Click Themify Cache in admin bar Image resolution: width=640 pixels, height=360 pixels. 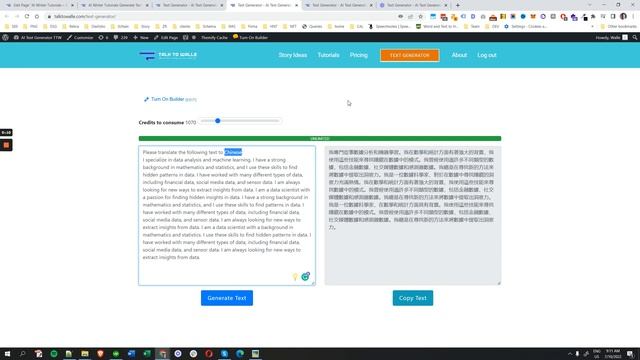(214, 37)
